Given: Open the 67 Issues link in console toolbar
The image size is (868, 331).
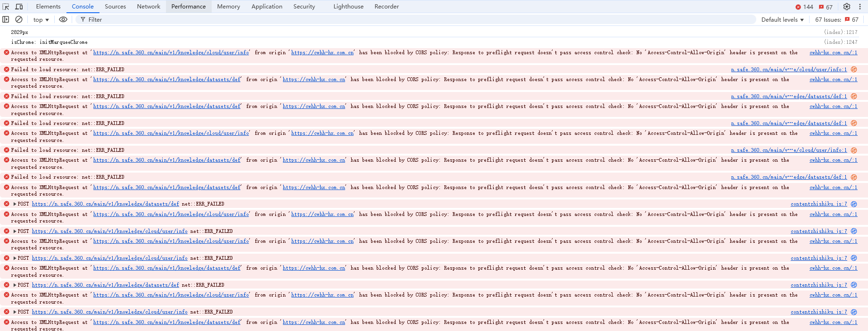Looking at the screenshot, I should pyautogui.click(x=836, y=20).
